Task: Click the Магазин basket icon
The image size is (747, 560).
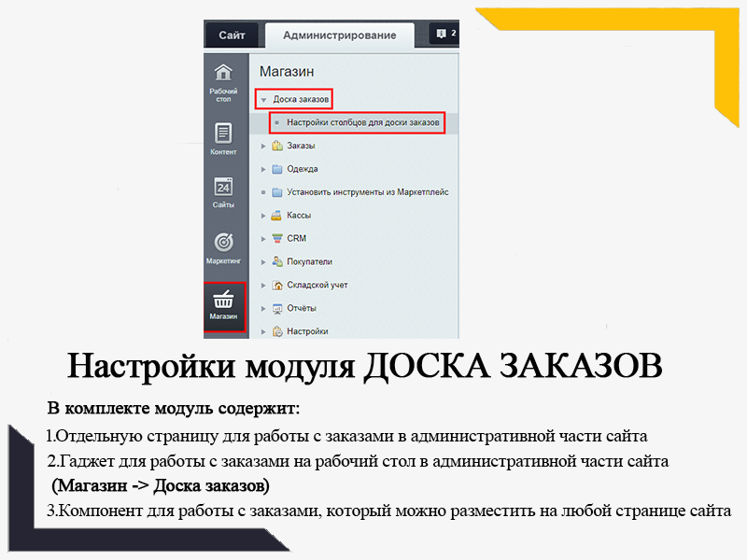Action: [x=223, y=301]
